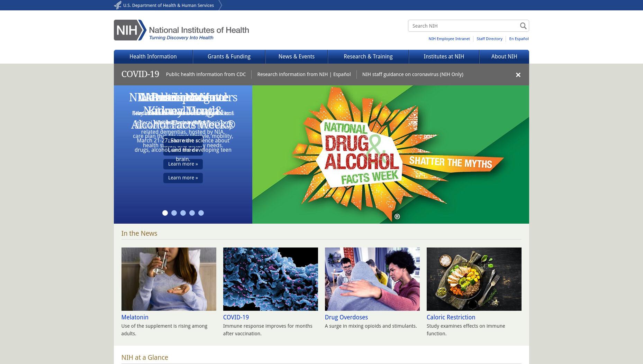643x364 pixels.
Task: Click 'A surge in mixing opioids and stimulants.'
Action: pyautogui.click(x=371, y=326)
